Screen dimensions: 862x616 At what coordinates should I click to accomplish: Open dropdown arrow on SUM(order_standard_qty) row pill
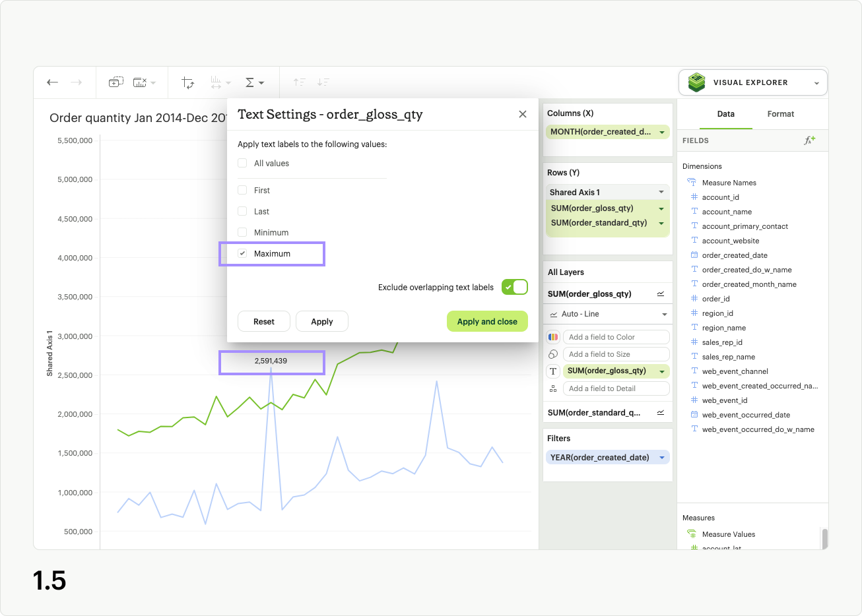[661, 223]
